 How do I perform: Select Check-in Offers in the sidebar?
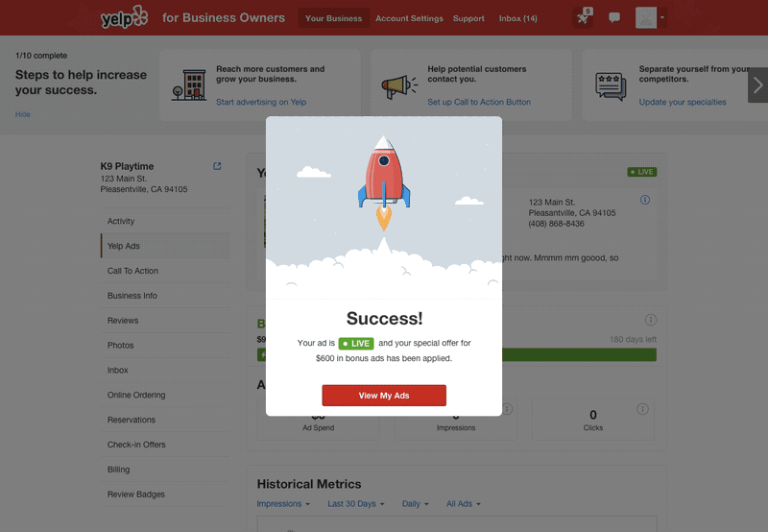(165, 445)
